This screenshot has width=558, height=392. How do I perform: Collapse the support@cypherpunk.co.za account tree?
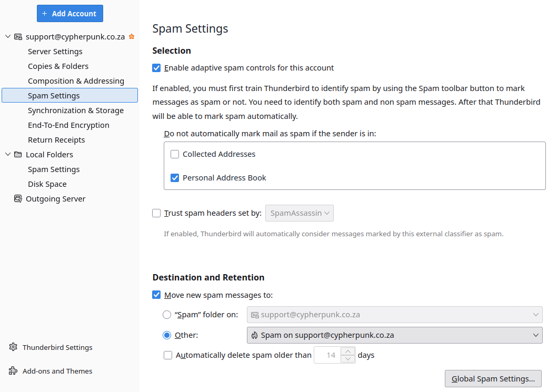click(x=8, y=36)
